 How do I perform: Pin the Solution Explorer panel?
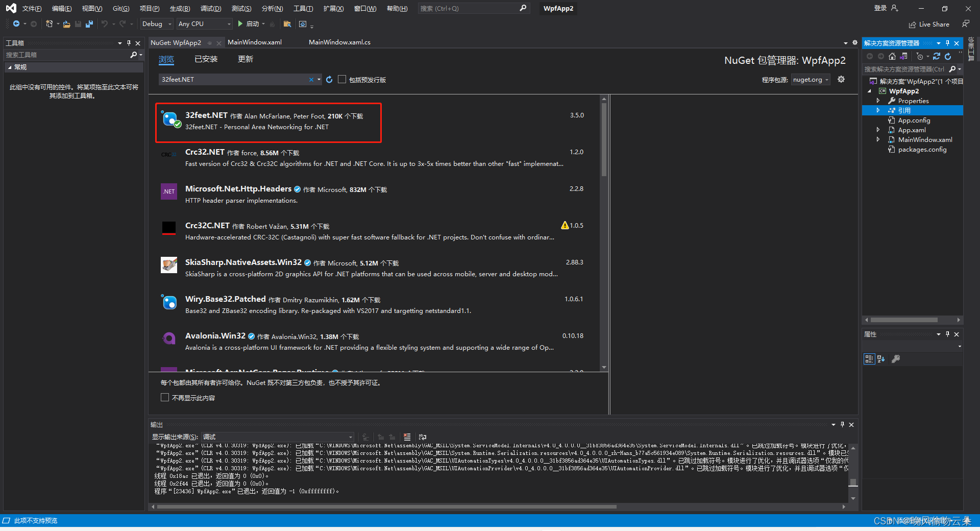[x=948, y=43]
